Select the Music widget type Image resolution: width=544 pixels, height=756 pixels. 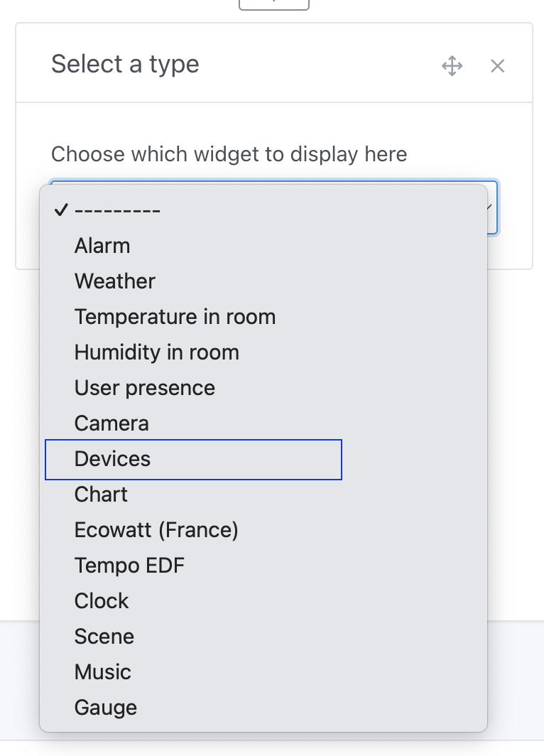click(102, 671)
